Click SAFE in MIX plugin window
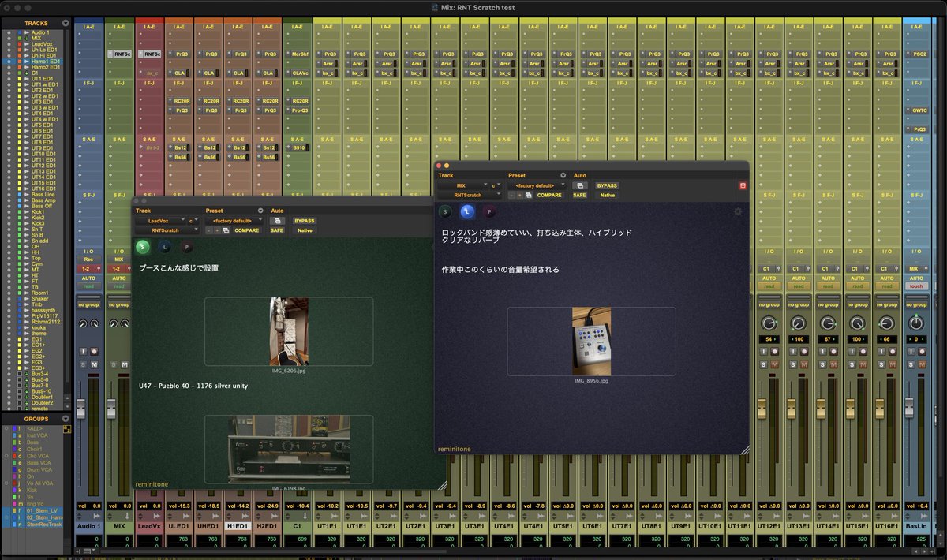This screenshot has height=560, width=947. click(580, 195)
